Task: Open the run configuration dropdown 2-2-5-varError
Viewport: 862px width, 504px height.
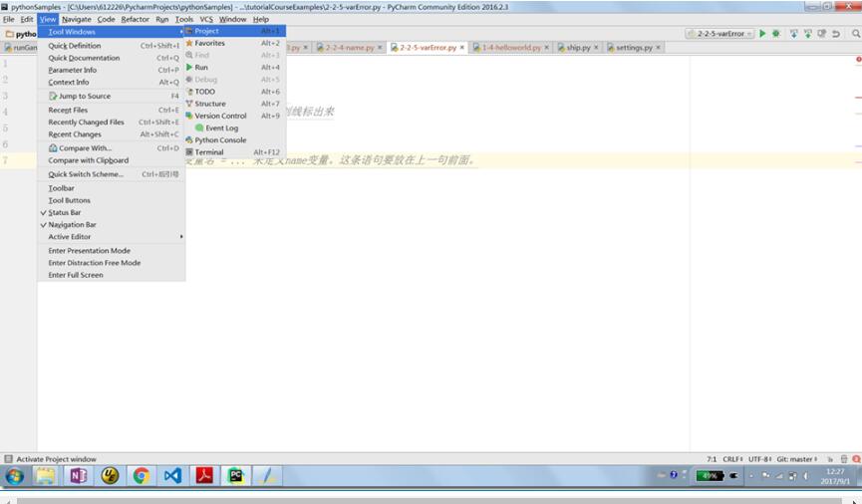Action: click(x=719, y=34)
